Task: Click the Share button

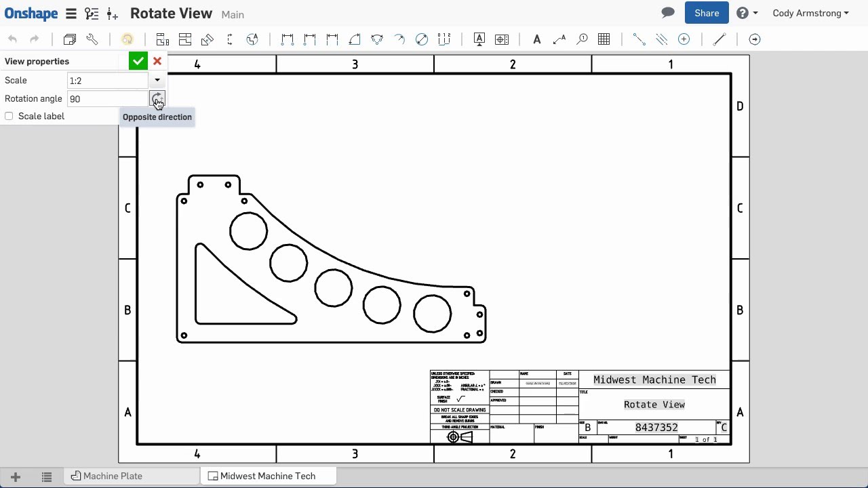Action: pyautogui.click(x=707, y=13)
